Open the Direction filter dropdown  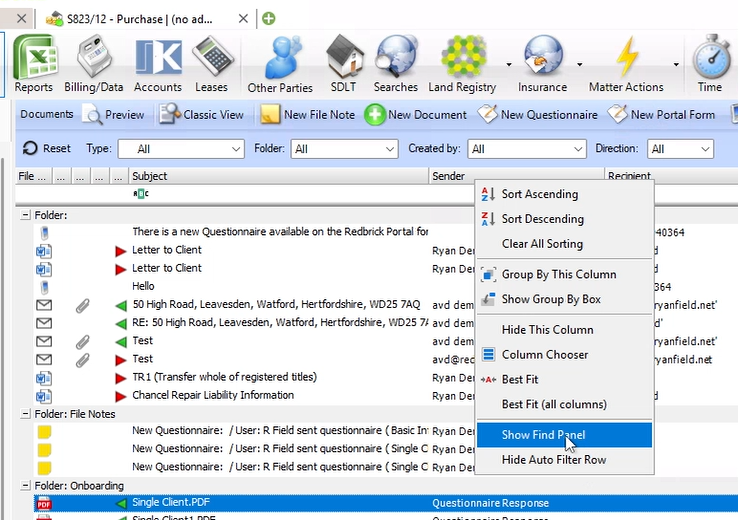coord(680,149)
